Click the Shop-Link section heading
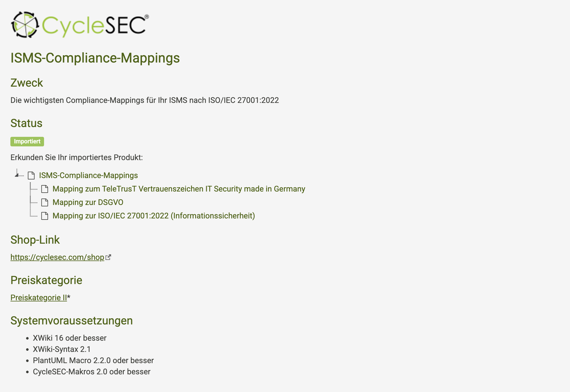 tap(35, 240)
